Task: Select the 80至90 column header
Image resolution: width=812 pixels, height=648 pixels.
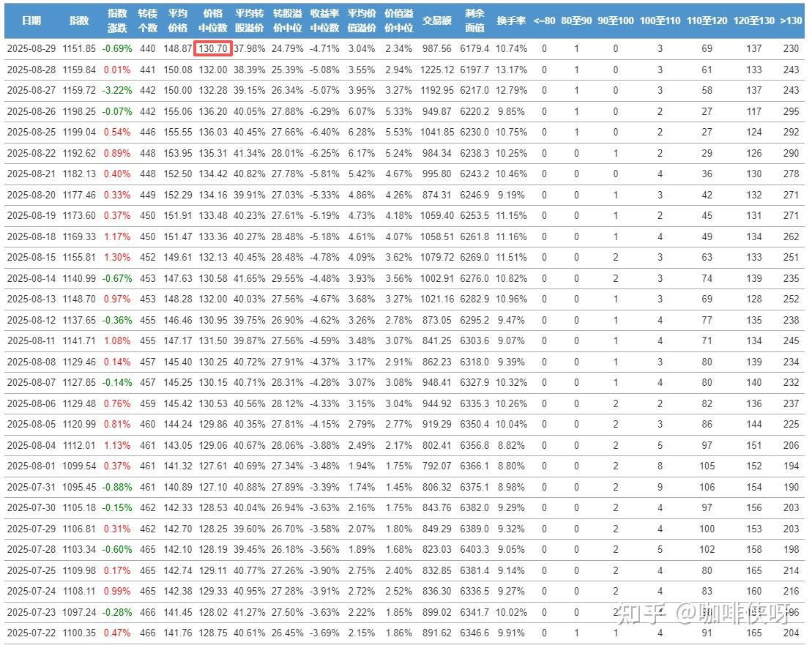Action: (576, 21)
